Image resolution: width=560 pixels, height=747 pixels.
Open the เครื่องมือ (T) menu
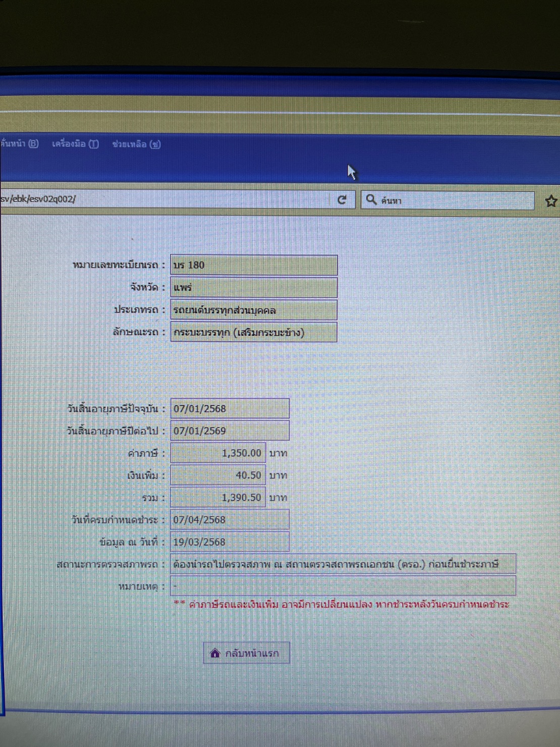pyautogui.click(x=75, y=144)
